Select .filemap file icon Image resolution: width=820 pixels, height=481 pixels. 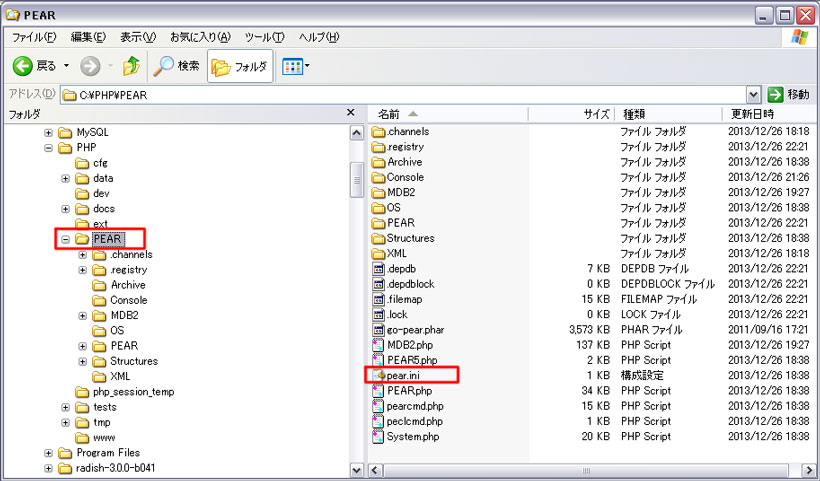pos(378,299)
